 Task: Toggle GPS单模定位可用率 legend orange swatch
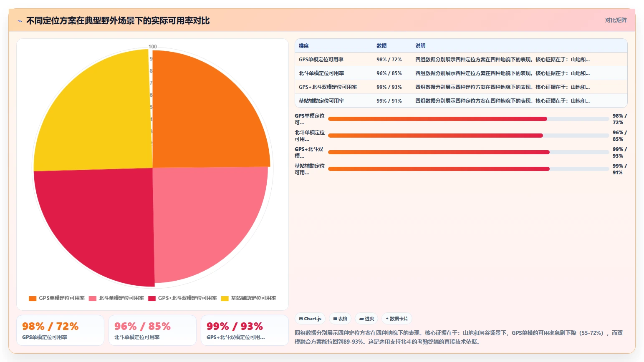pyautogui.click(x=33, y=299)
